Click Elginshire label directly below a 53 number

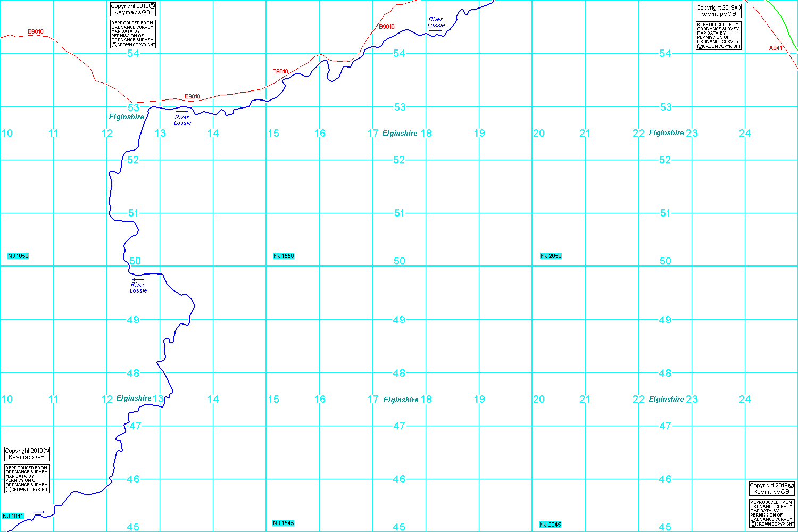(x=126, y=117)
